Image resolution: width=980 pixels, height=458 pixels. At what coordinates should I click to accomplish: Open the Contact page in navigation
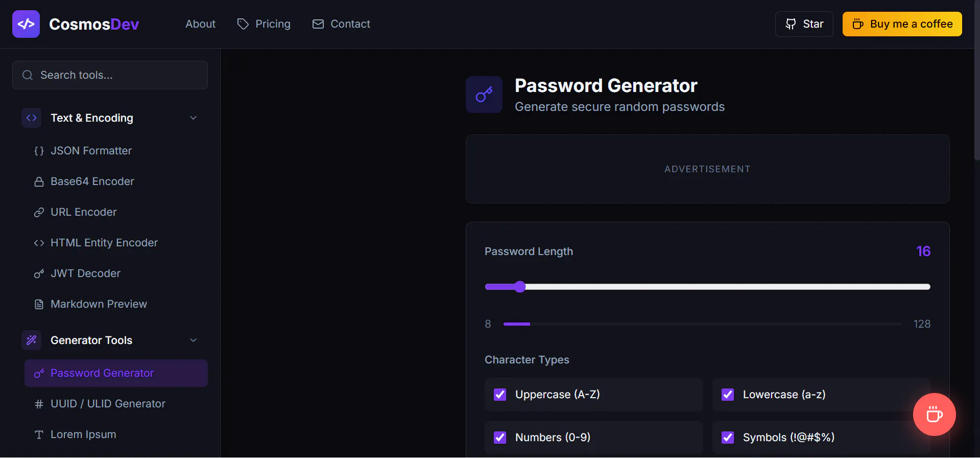[341, 24]
